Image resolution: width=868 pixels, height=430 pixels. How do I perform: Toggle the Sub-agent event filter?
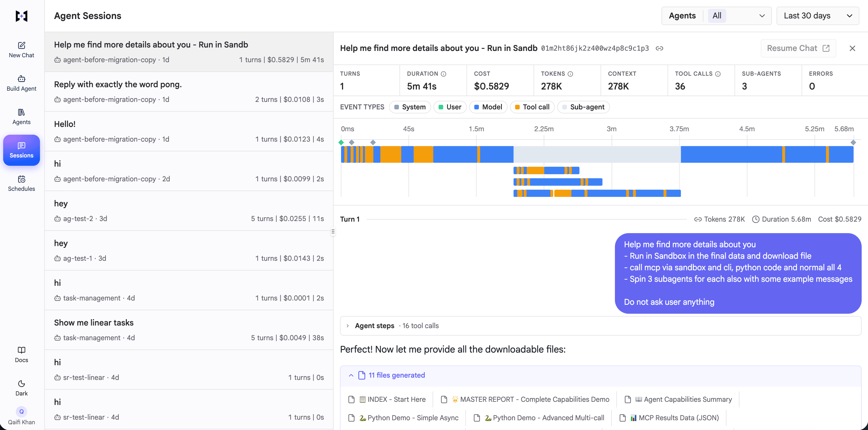584,107
